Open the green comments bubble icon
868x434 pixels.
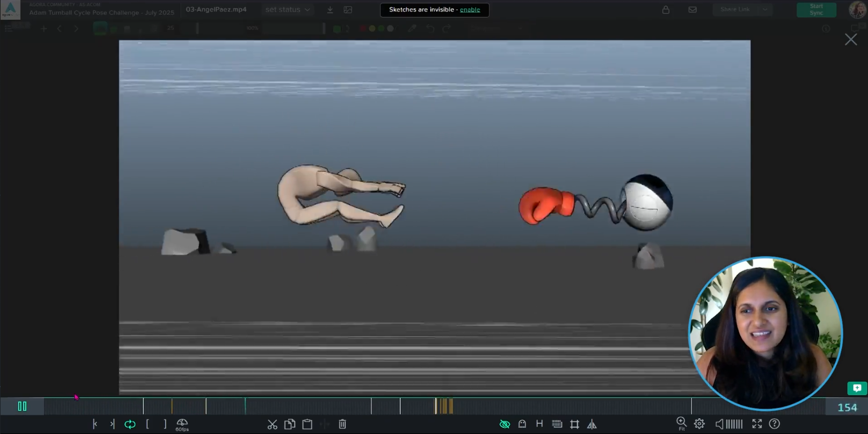(857, 388)
